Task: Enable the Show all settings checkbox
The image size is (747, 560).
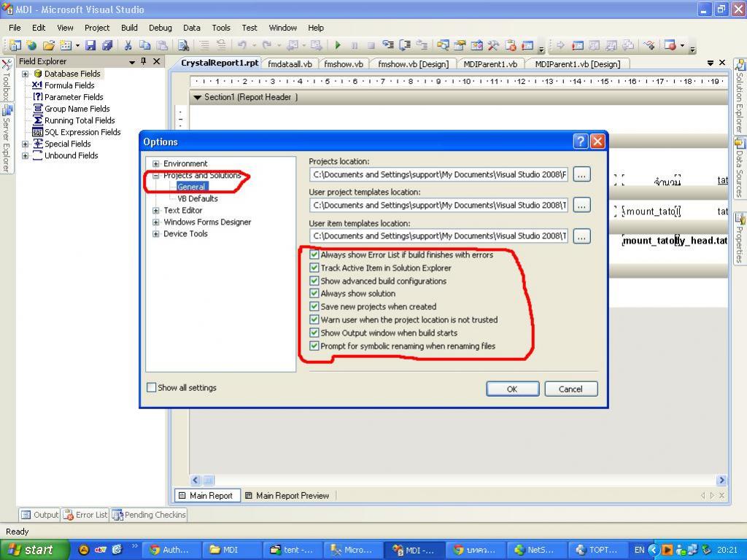Action: 152,388
